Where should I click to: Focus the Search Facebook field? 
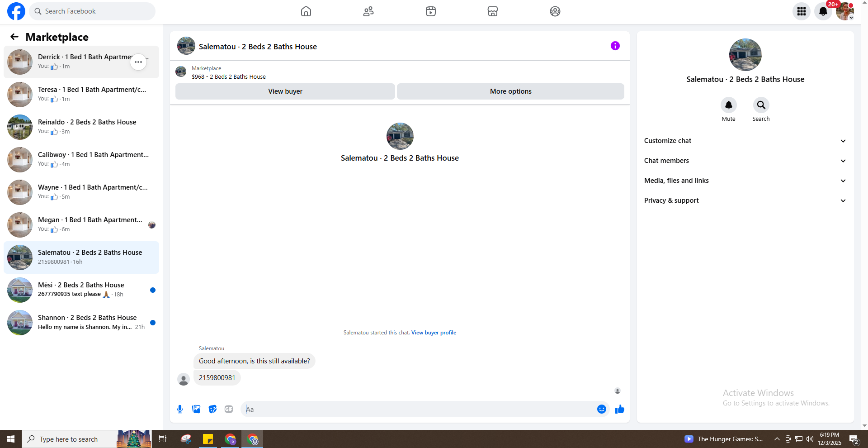click(92, 11)
